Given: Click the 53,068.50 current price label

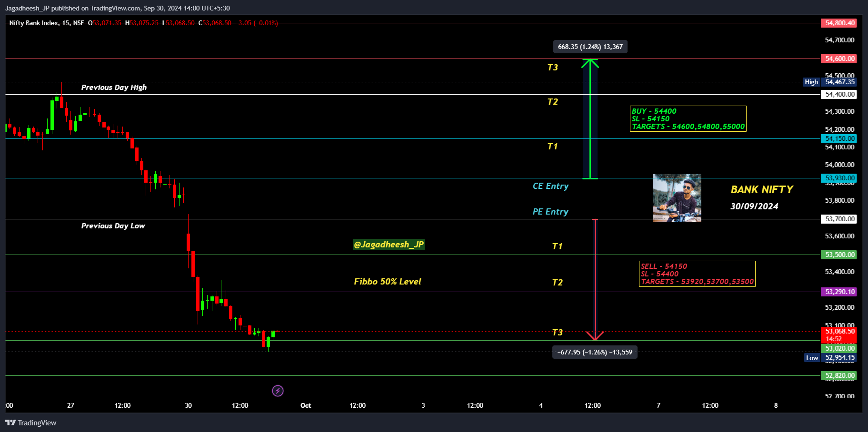Looking at the screenshot, I should [x=839, y=331].
